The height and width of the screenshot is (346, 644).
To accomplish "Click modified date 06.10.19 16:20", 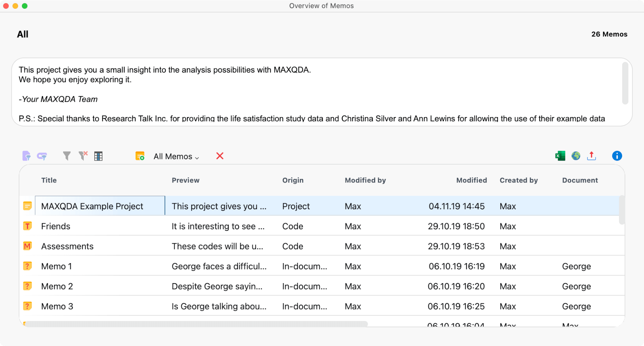I will [x=456, y=286].
